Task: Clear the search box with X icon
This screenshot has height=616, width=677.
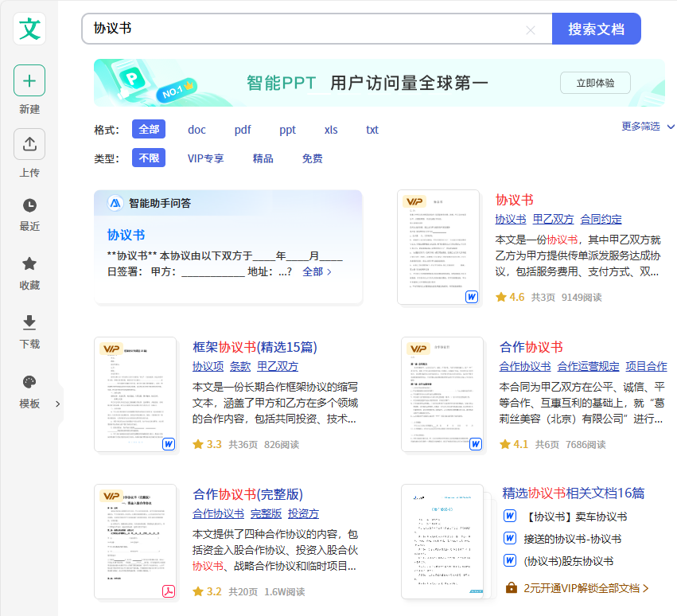Action: tap(531, 30)
